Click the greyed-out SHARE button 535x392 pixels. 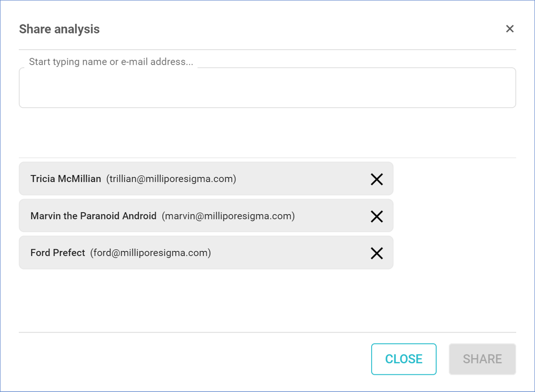click(x=482, y=359)
